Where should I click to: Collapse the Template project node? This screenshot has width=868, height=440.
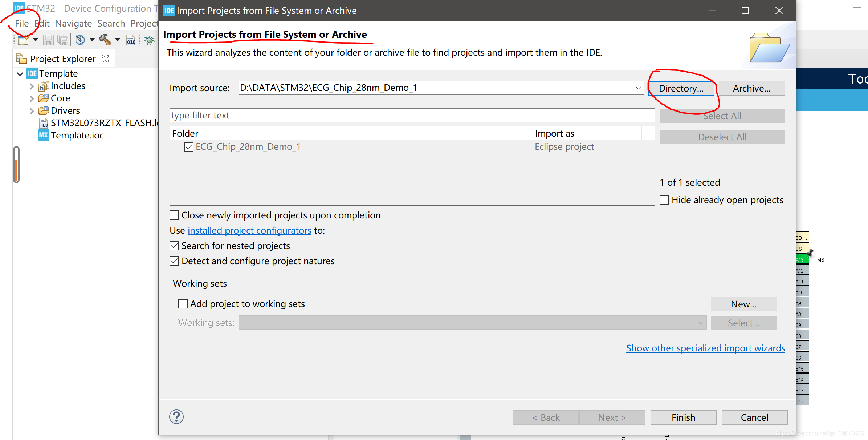pos(20,74)
